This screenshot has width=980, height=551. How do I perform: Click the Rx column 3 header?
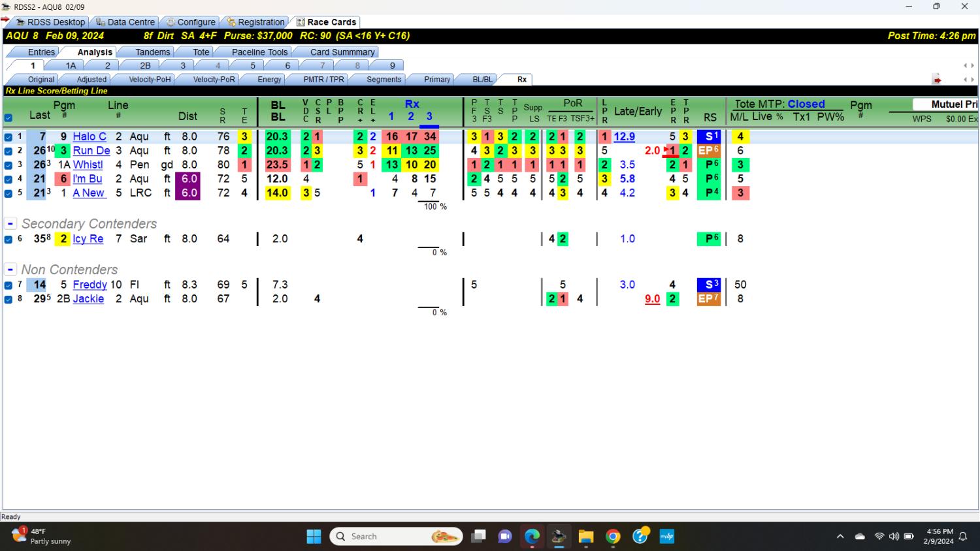pos(429,116)
